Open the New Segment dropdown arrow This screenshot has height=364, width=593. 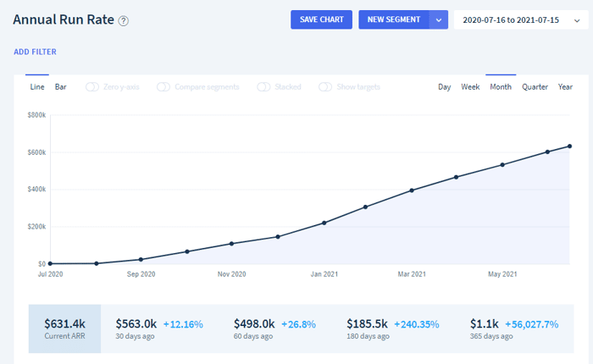coord(438,19)
